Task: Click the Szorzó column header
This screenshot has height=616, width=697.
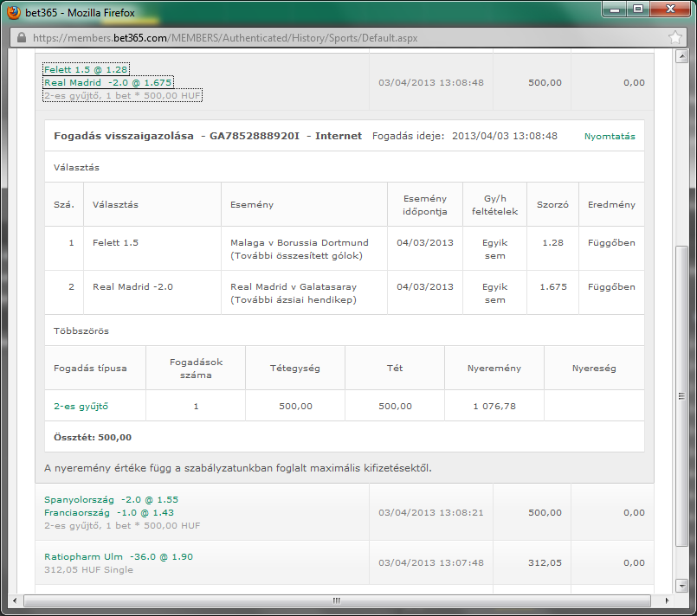Action: [x=552, y=205]
